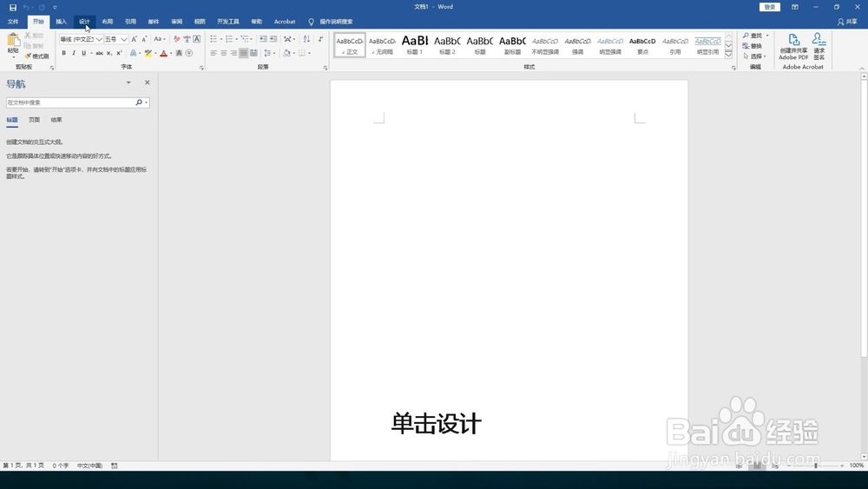This screenshot has height=489, width=868.
Task: Open the 设计 (Design) tab
Action: (84, 22)
